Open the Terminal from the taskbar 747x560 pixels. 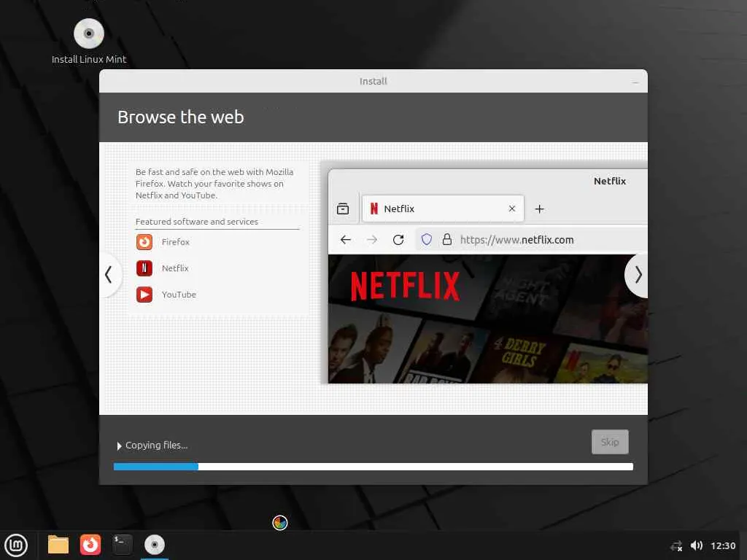122,545
